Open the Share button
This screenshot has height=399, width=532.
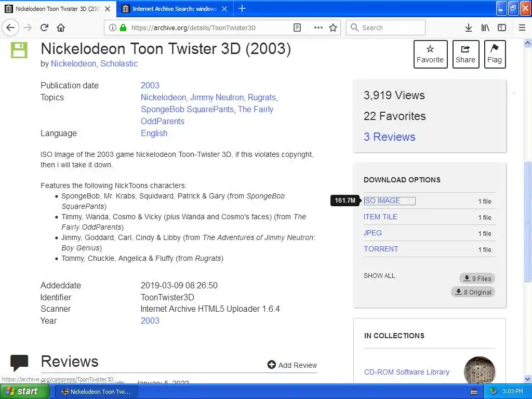465,54
